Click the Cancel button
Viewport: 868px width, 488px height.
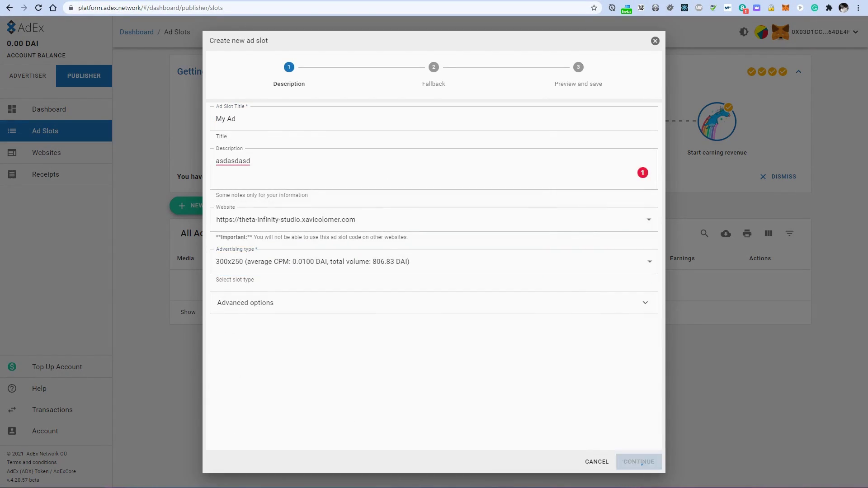coord(597,462)
